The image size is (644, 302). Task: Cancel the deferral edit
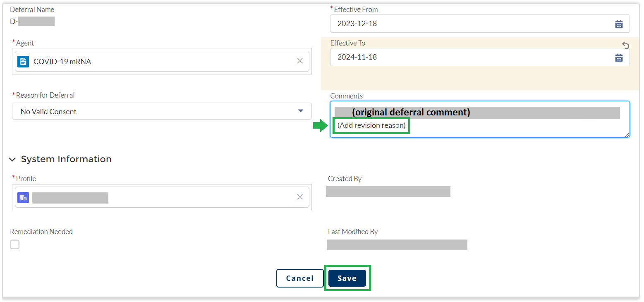coord(300,278)
